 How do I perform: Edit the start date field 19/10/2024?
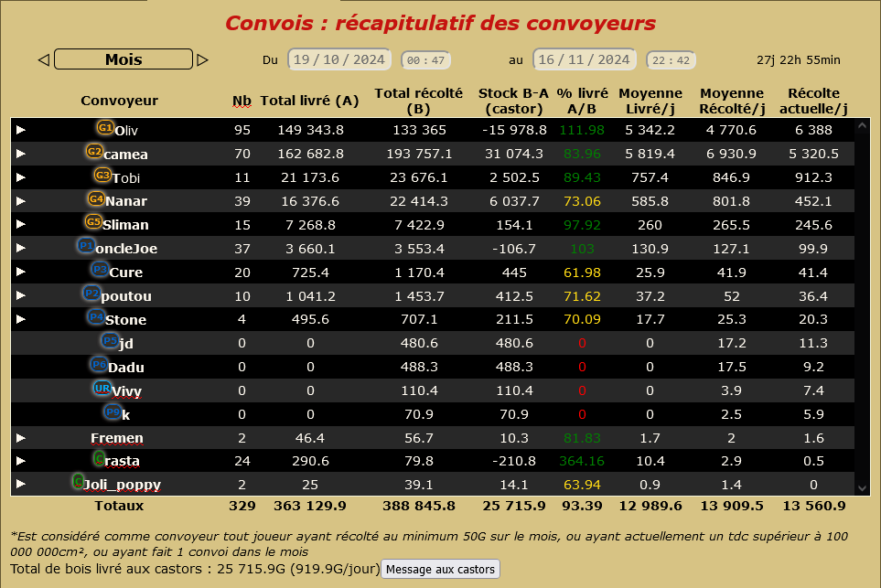click(339, 59)
